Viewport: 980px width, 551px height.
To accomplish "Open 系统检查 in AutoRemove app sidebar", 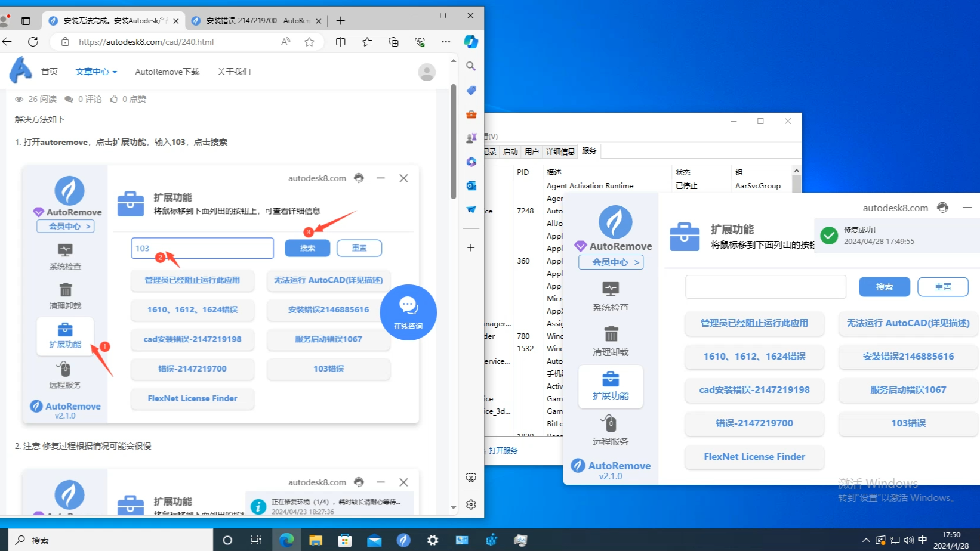I will pyautogui.click(x=611, y=296).
